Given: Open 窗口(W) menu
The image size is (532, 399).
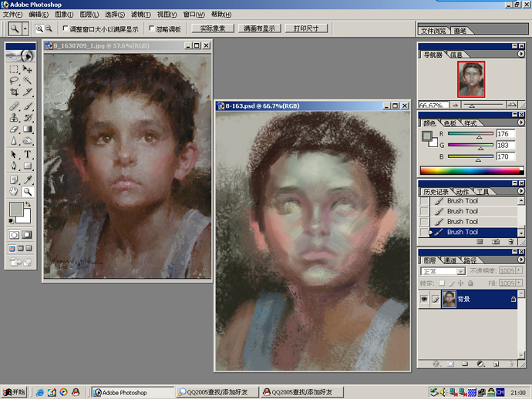Looking at the screenshot, I should tap(194, 14).
